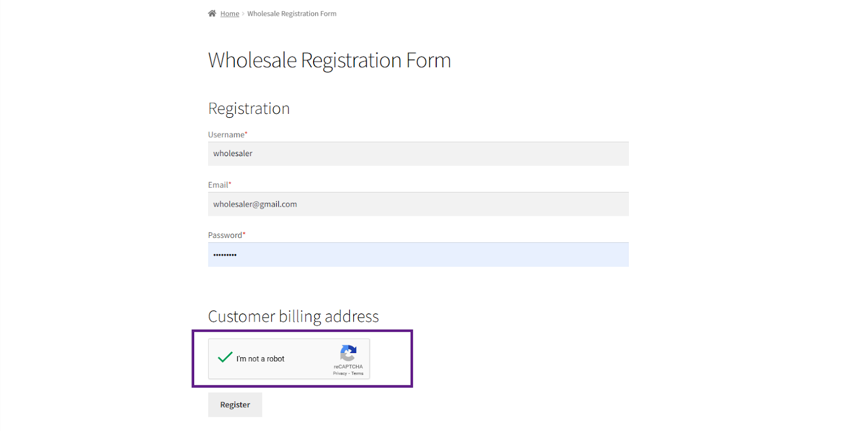Click the Username field label
Image resolution: width=868 pixels, height=431 pixels.
tap(227, 134)
